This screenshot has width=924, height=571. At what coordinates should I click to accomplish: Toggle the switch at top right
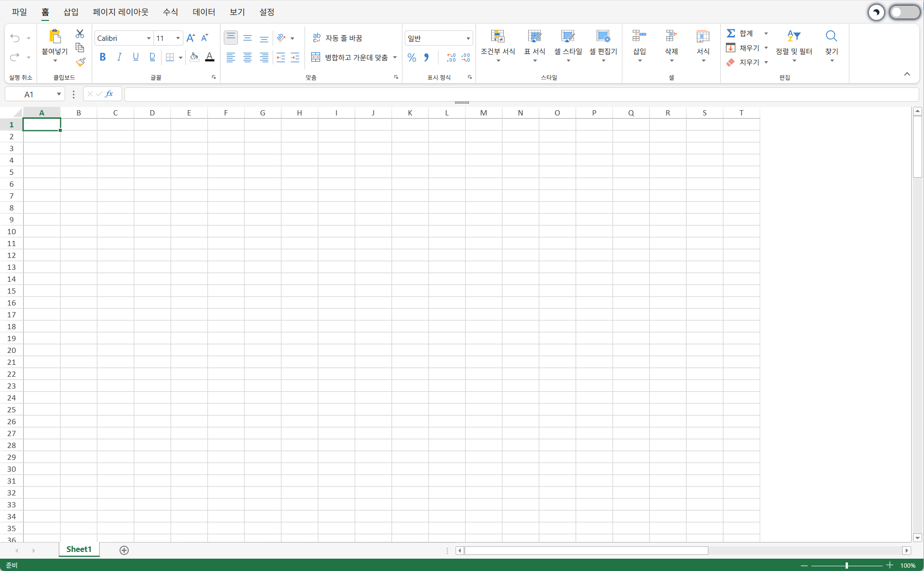(x=905, y=12)
